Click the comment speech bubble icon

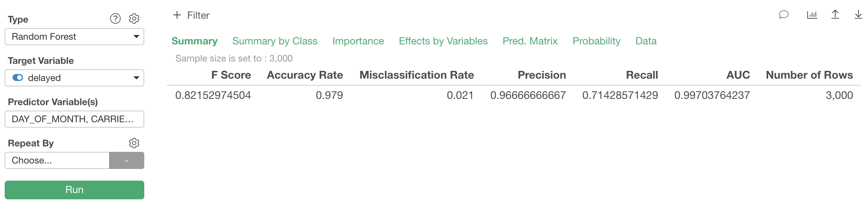pyautogui.click(x=784, y=15)
